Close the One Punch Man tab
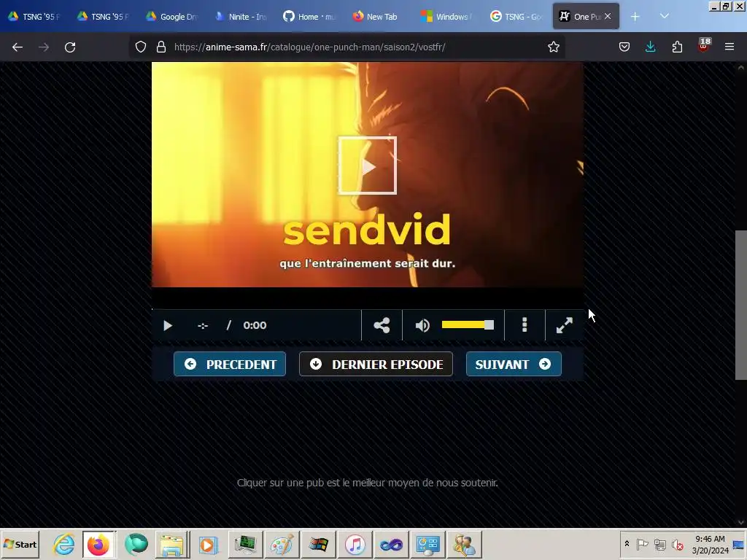Screen dimensions: 747x560 click(608, 16)
